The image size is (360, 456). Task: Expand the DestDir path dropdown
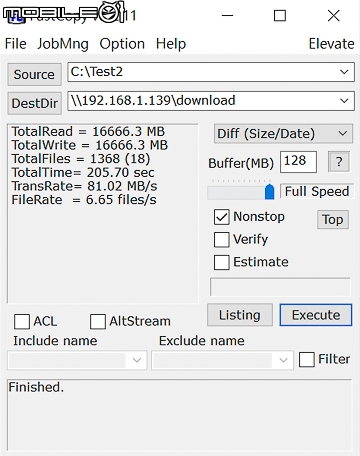click(344, 101)
